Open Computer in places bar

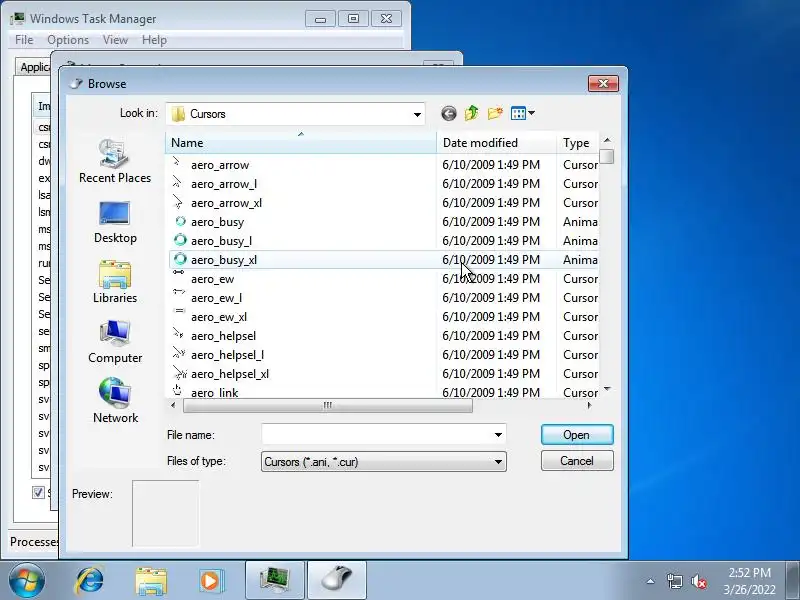coord(115,342)
